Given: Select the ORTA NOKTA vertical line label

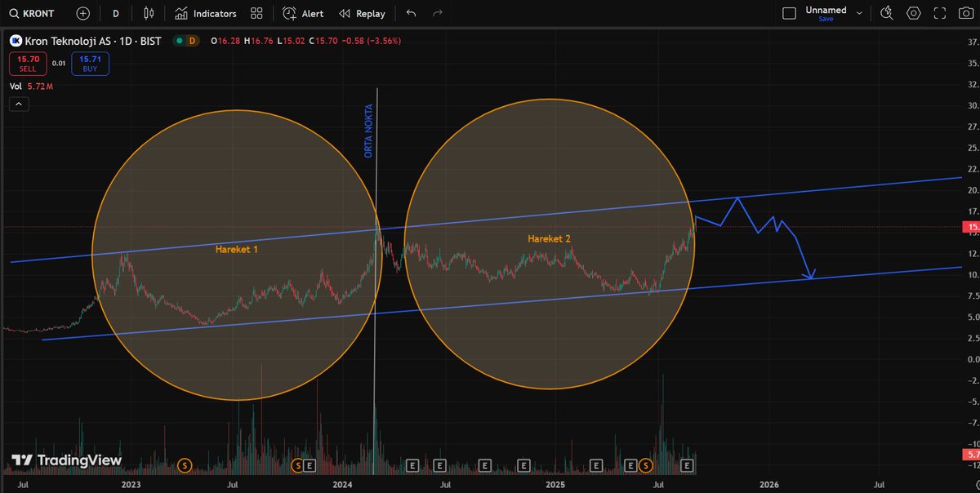Looking at the screenshot, I should pos(368,131).
